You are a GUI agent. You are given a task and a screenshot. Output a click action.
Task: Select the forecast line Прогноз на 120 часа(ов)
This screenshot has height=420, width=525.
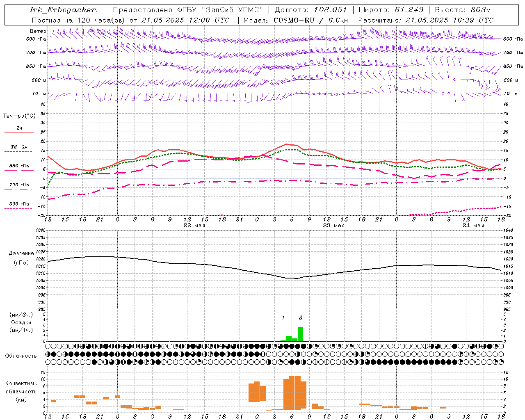79,20
